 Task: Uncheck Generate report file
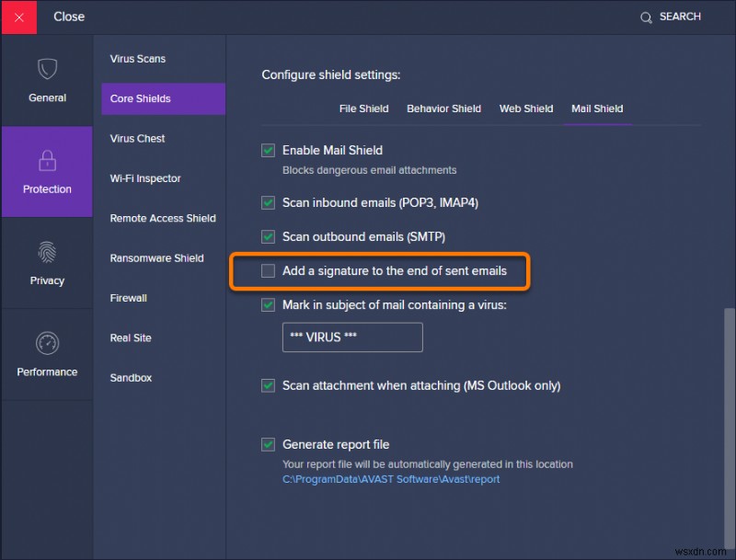tap(268, 444)
